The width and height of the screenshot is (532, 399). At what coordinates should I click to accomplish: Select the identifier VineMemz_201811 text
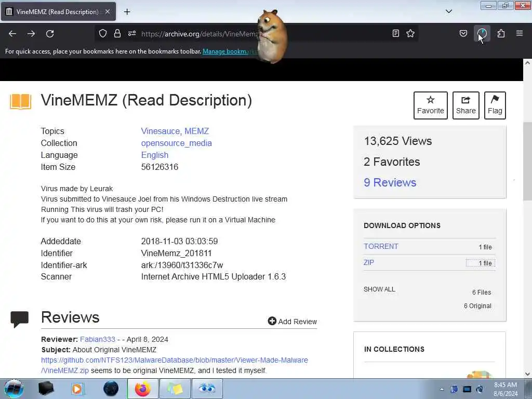coord(176,253)
